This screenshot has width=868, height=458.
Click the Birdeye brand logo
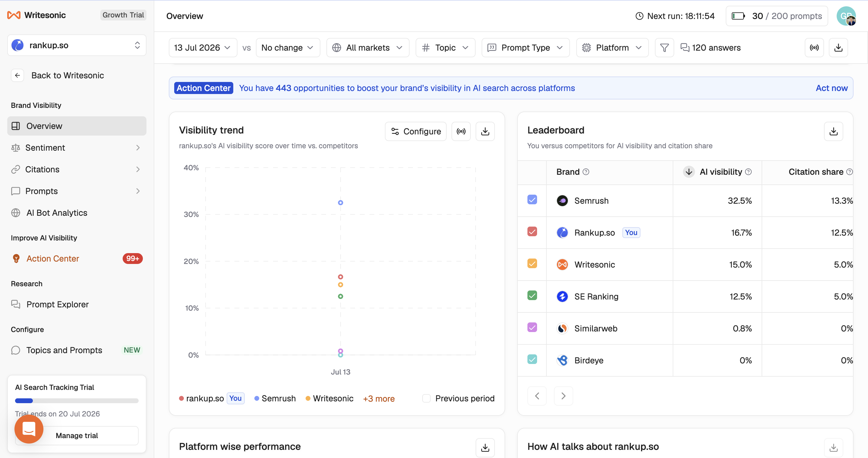(x=562, y=360)
